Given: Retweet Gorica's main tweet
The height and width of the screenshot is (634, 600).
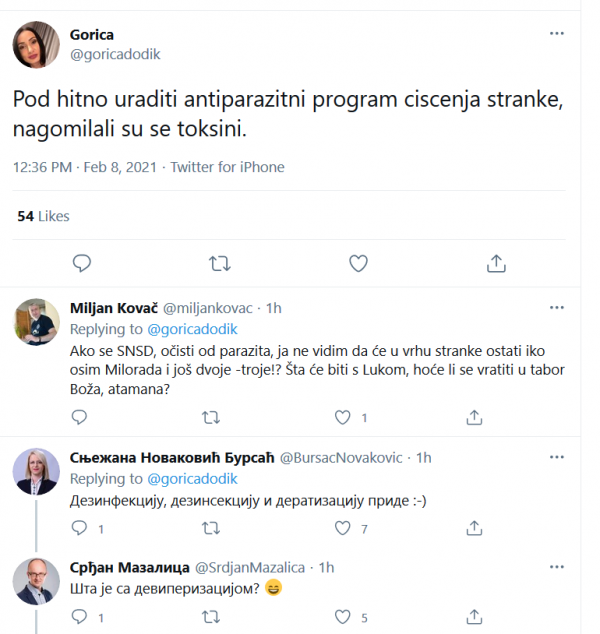Looking at the screenshot, I should click(x=220, y=263).
